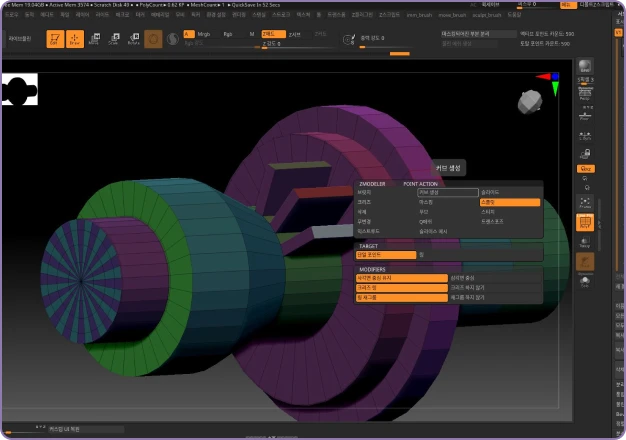Select the 삼각면 중심 modifier option
Screen dimensions: 626x440
pyautogui.click(x=463, y=278)
